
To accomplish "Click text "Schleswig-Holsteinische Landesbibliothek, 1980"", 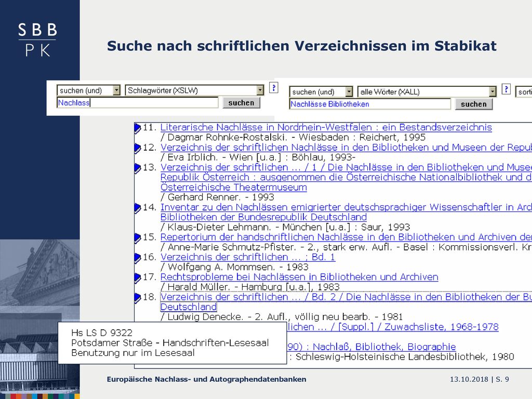I will [x=405, y=357].
